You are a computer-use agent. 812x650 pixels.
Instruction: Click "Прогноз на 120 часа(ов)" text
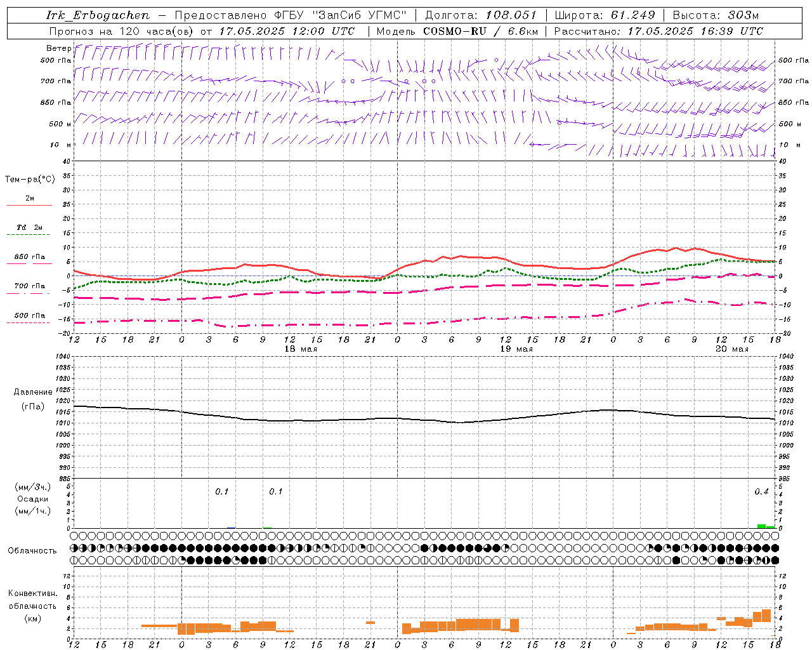pos(121,31)
